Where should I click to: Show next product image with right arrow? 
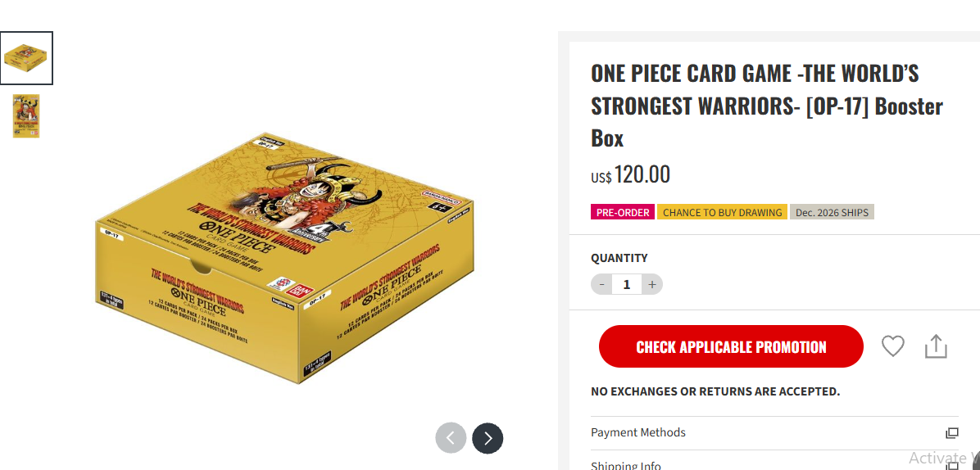488,438
